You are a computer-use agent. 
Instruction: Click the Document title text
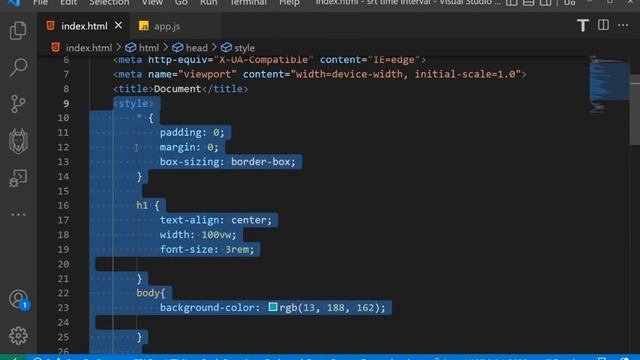point(177,89)
